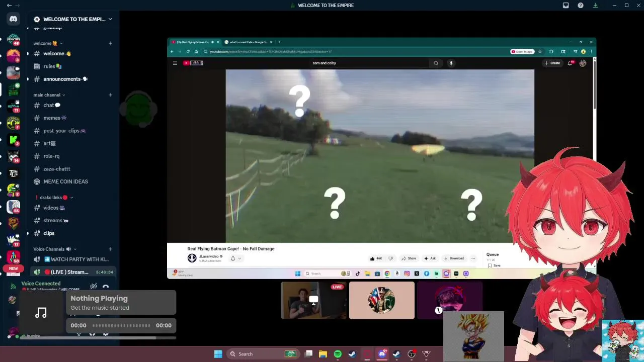Open the memes channel
Image resolution: width=644 pixels, height=362 pixels.
[73, 118]
